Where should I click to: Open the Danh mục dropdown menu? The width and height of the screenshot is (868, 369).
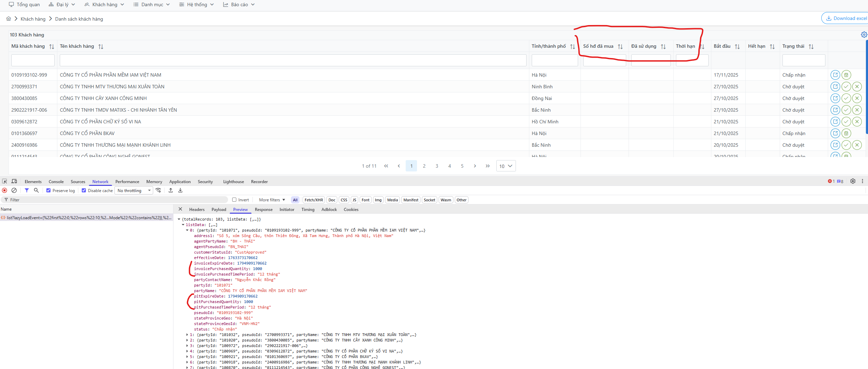(x=152, y=4)
